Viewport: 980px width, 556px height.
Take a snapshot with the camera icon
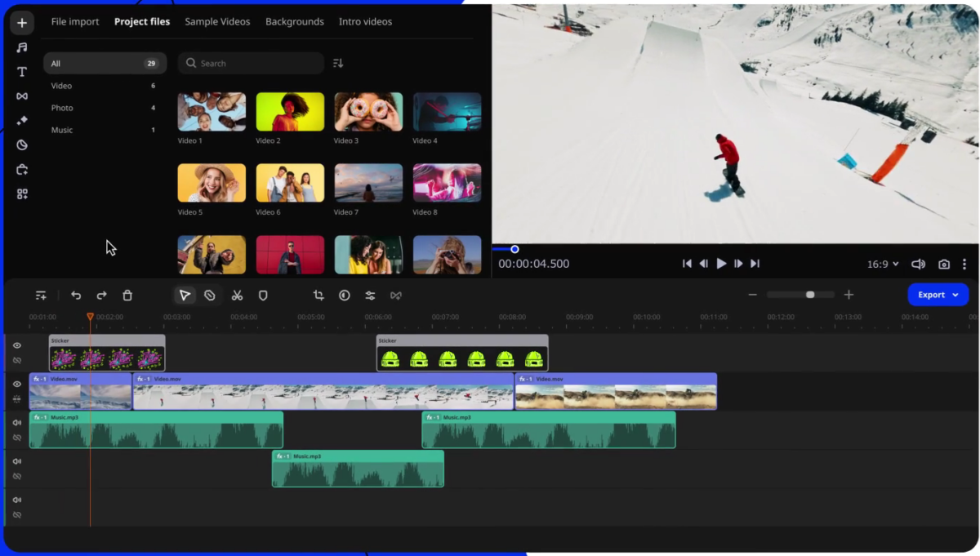(944, 263)
